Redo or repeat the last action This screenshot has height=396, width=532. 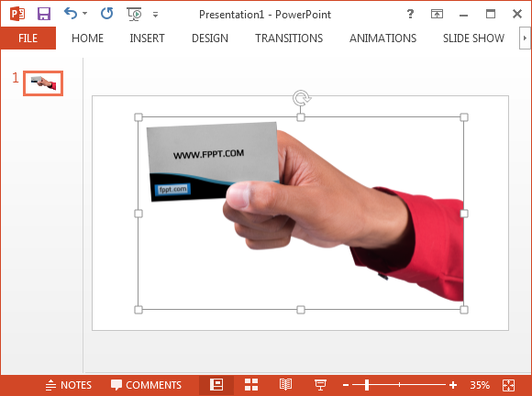point(107,14)
